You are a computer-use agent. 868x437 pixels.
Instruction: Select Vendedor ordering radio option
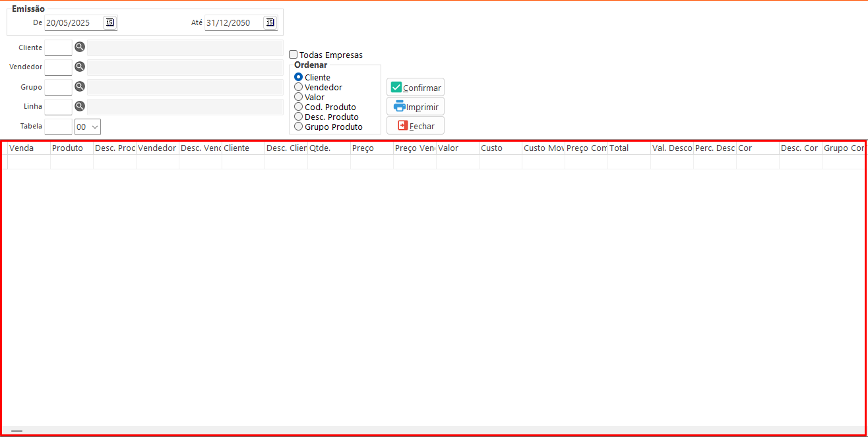(x=299, y=87)
